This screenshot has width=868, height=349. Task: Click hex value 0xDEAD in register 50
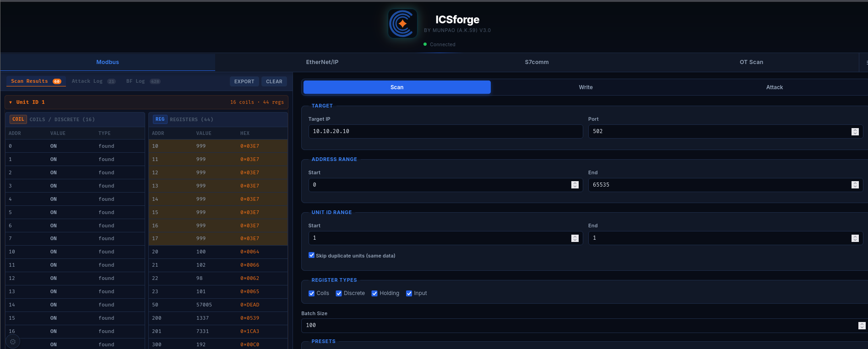pyautogui.click(x=250, y=305)
